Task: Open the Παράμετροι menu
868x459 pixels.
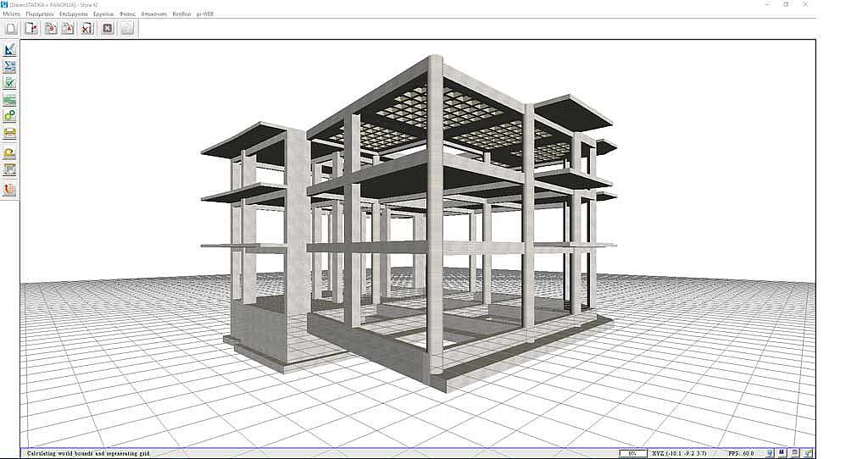Action: point(41,14)
